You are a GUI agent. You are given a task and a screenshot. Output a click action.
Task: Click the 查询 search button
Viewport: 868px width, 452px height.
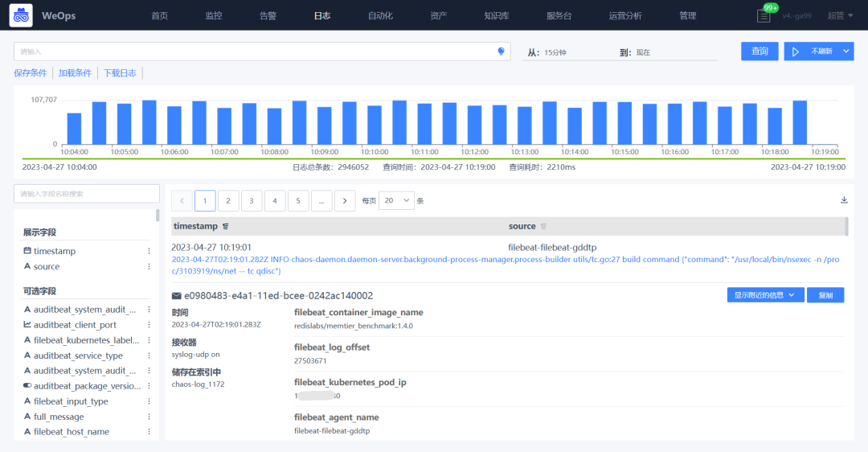[759, 51]
